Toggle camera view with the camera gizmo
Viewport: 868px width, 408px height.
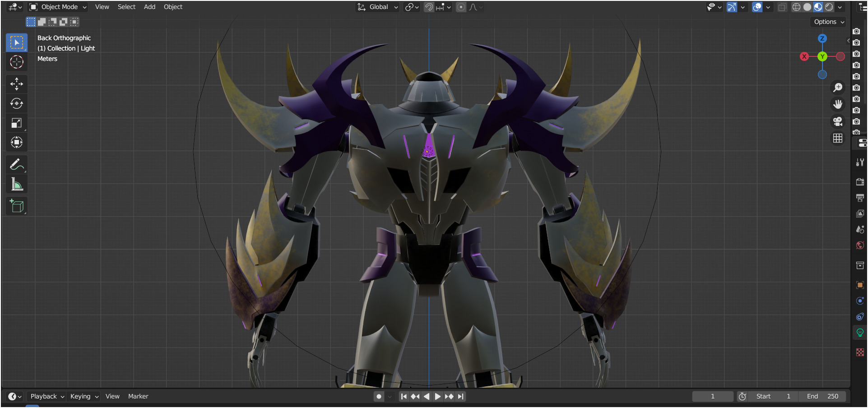click(838, 121)
